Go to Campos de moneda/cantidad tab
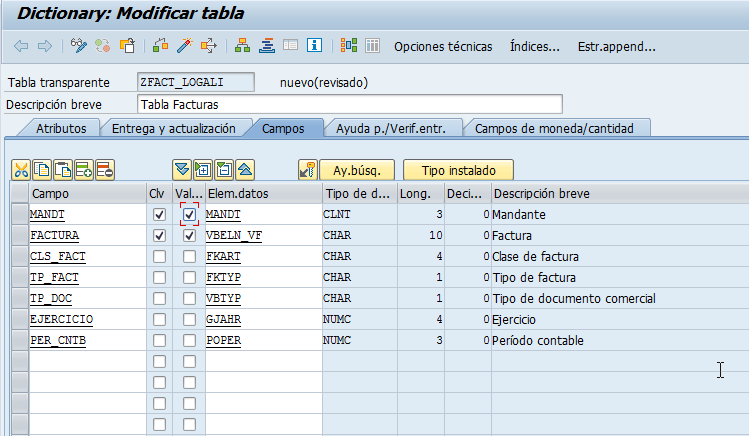 point(554,128)
